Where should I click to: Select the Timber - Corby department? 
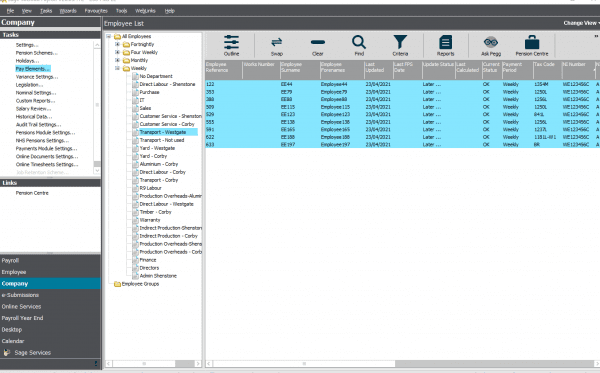coord(155,212)
